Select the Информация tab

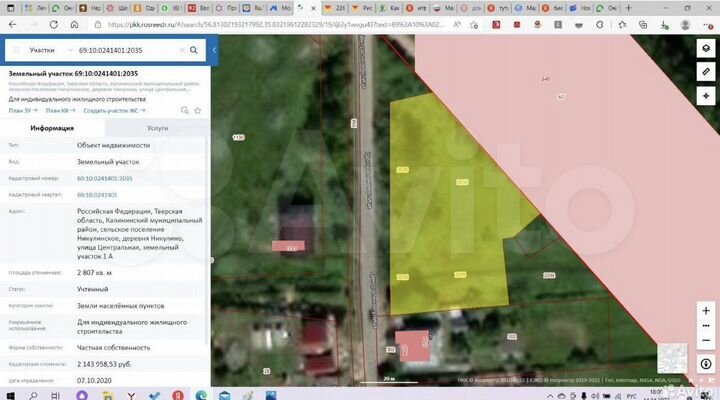(52, 128)
